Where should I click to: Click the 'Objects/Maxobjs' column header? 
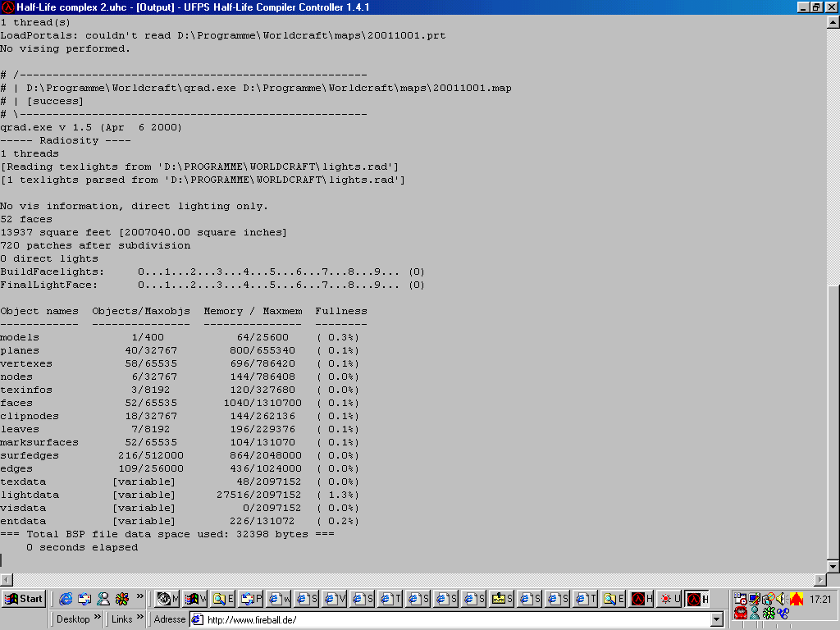pos(141,311)
